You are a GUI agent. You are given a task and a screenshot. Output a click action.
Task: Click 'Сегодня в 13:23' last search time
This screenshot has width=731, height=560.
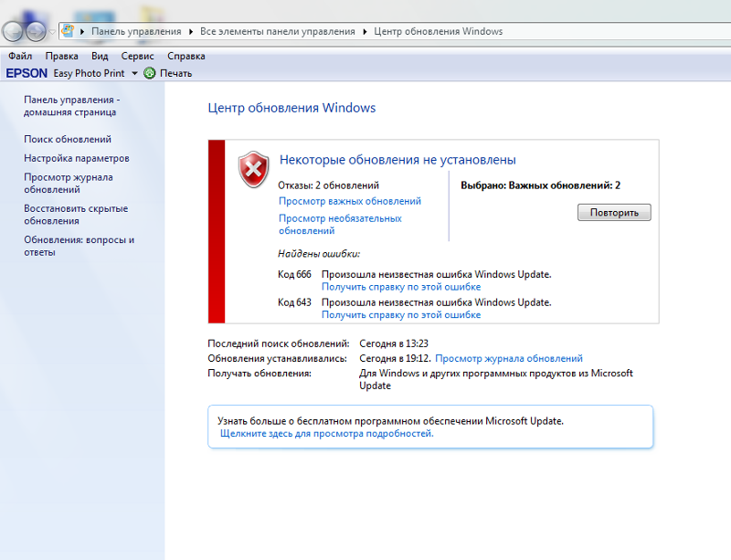(x=394, y=343)
